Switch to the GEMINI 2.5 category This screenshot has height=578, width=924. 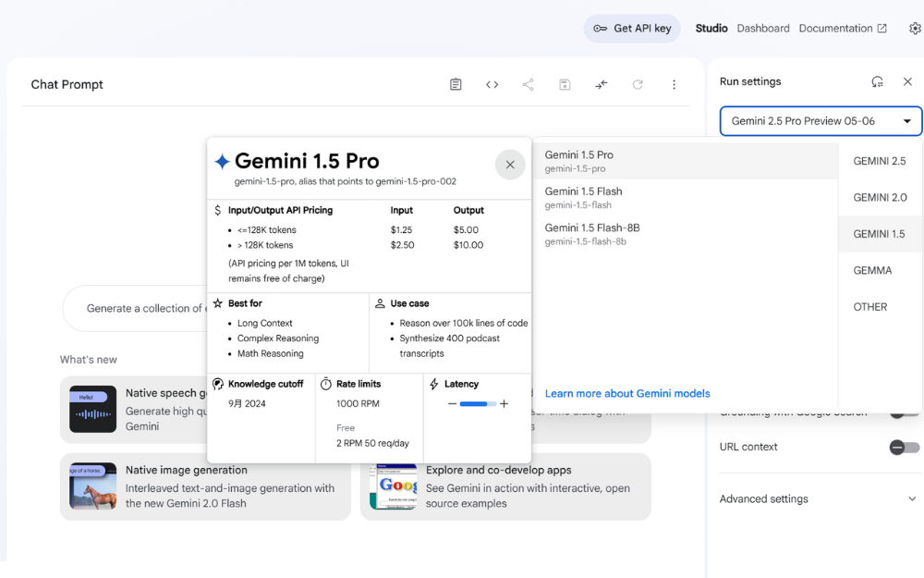pos(880,161)
